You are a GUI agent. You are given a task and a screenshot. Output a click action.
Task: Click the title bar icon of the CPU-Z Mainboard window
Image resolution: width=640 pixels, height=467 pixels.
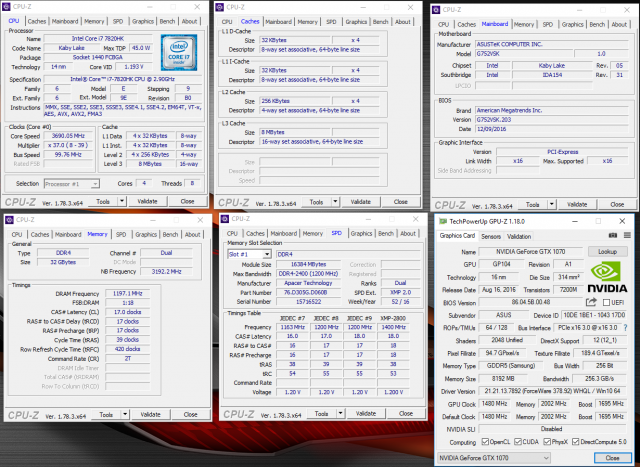point(437,7)
